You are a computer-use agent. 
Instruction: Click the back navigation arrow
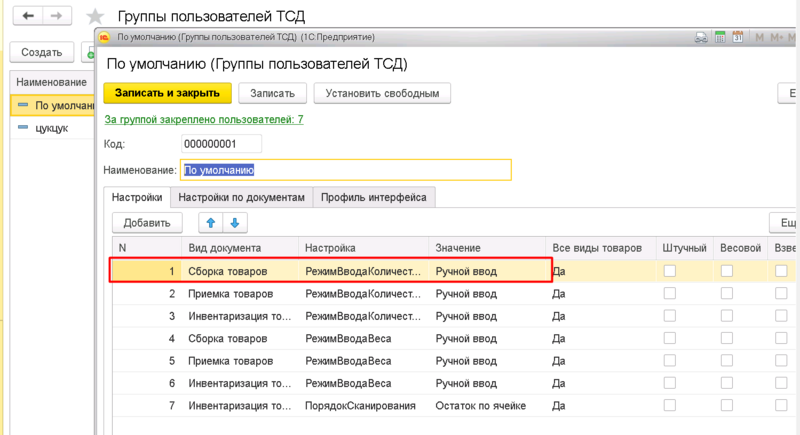tap(26, 17)
